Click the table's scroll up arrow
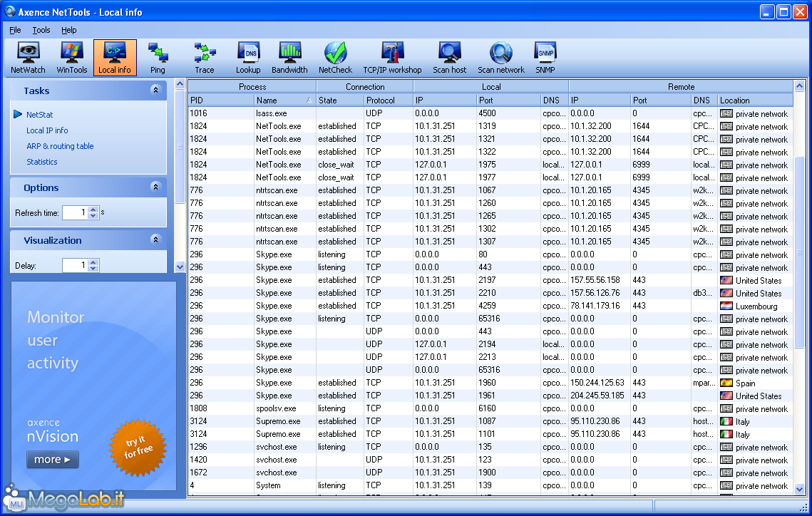The height and width of the screenshot is (516, 812). coord(799,86)
